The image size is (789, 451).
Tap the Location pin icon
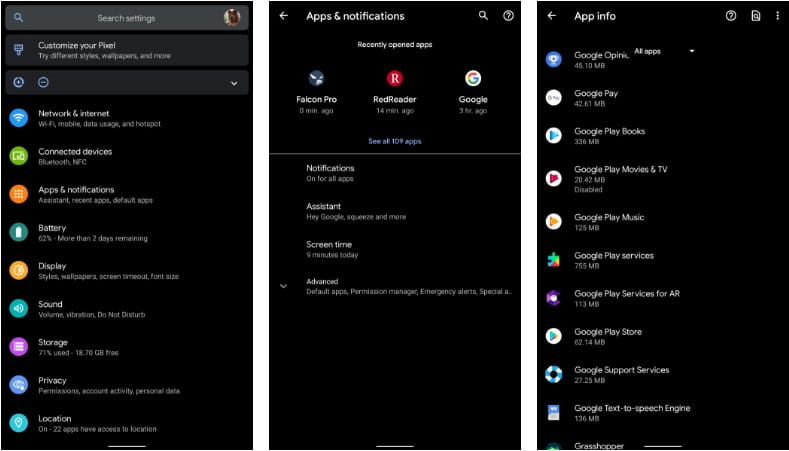tap(19, 423)
